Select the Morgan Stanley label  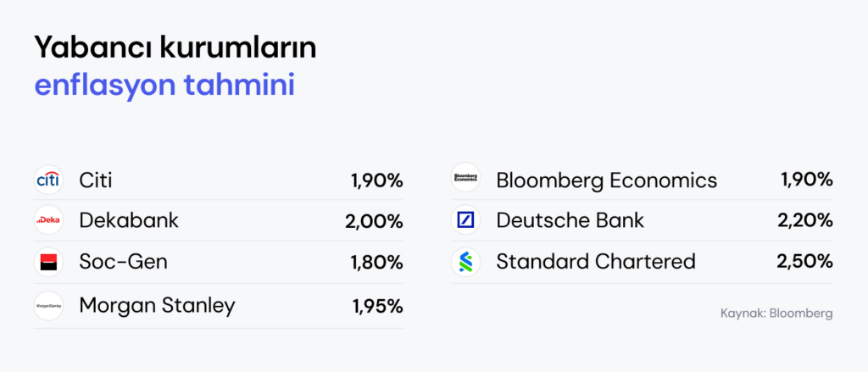(157, 306)
